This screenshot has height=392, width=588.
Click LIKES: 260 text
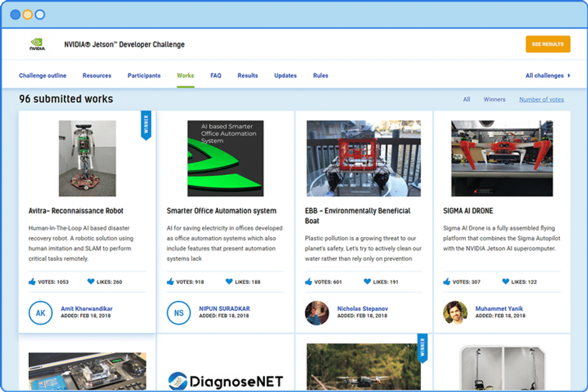(109, 282)
